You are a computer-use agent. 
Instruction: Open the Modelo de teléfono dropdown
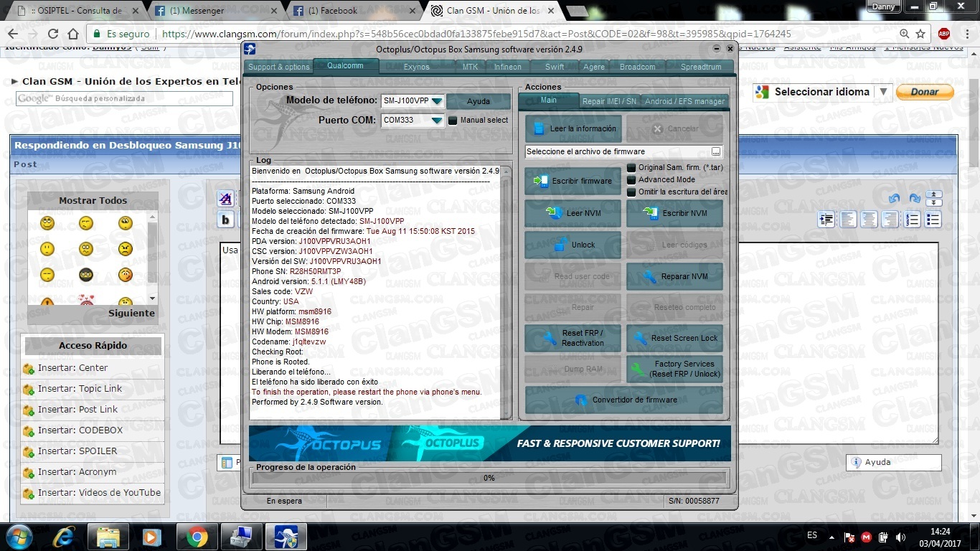point(437,101)
